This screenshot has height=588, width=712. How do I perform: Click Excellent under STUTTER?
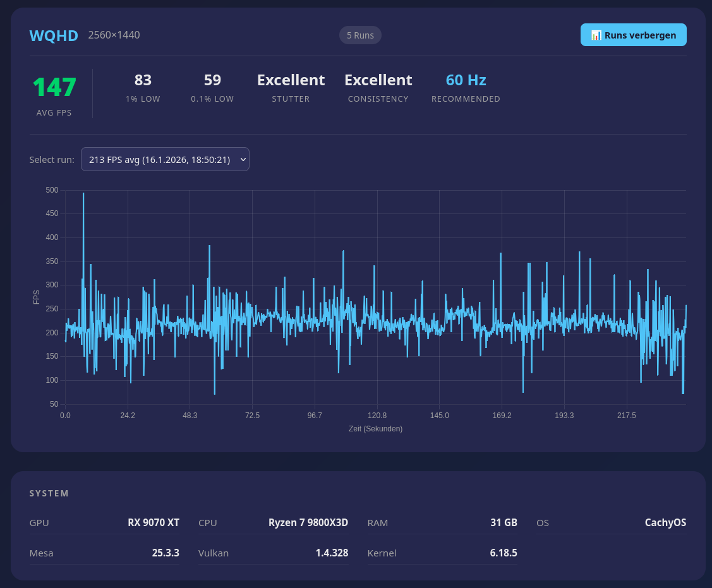click(x=291, y=80)
